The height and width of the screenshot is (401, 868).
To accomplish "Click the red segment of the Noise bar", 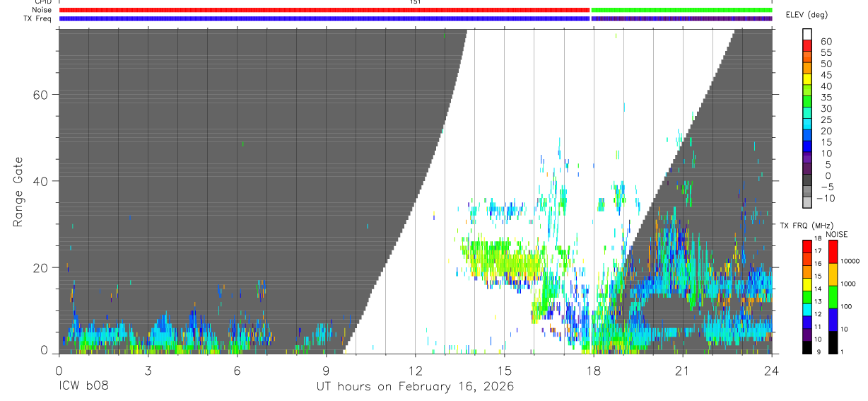I will [x=324, y=10].
